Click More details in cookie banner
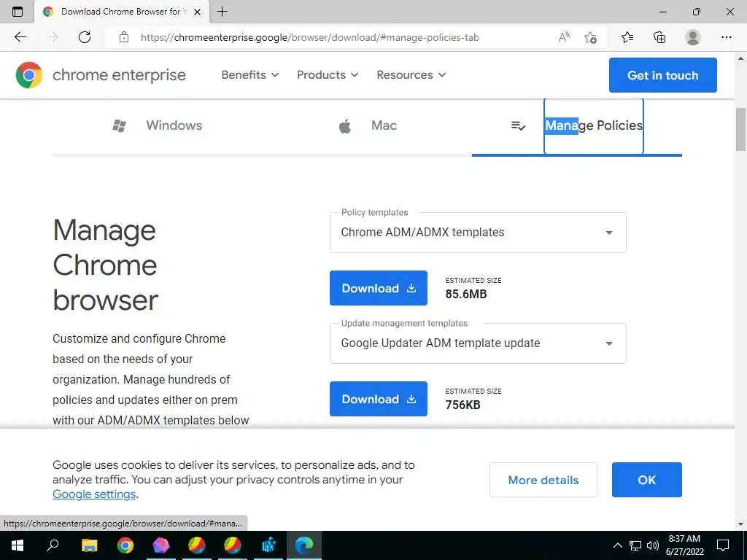This screenshot has width=747, height=560. 543,480
